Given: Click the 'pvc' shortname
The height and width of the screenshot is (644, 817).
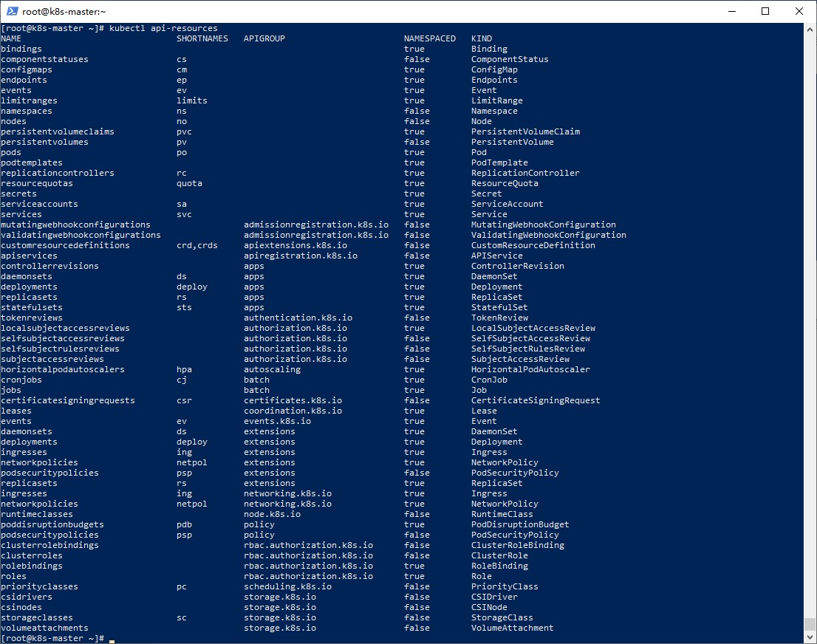Looking at the screenshot, I should [184, 131].
